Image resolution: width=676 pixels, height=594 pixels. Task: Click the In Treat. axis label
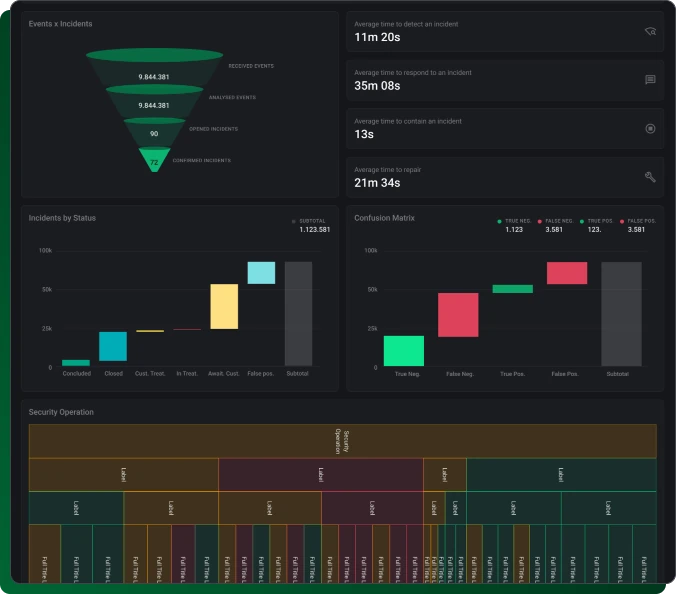187,374
